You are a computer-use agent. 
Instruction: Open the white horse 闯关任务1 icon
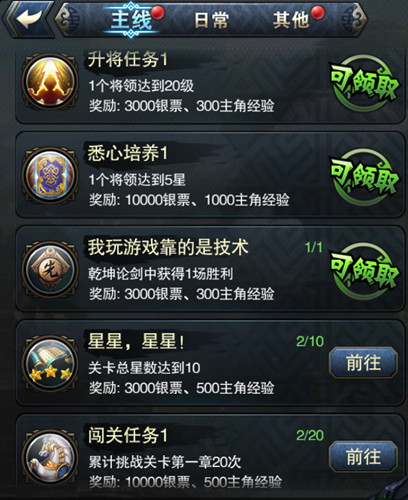tap(50, 457)
